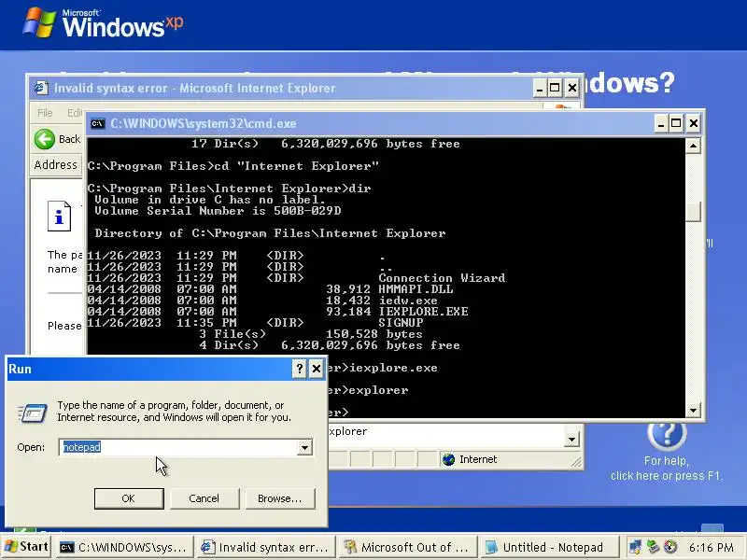
Task: Click the cmd.exe window title bar icon
Action: tap(98, 124)
